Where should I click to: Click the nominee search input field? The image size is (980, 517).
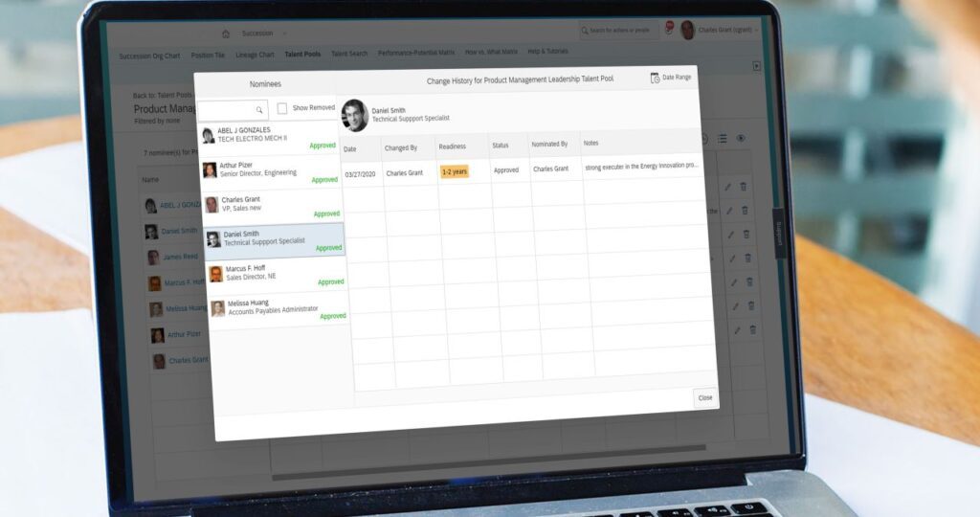227,110
